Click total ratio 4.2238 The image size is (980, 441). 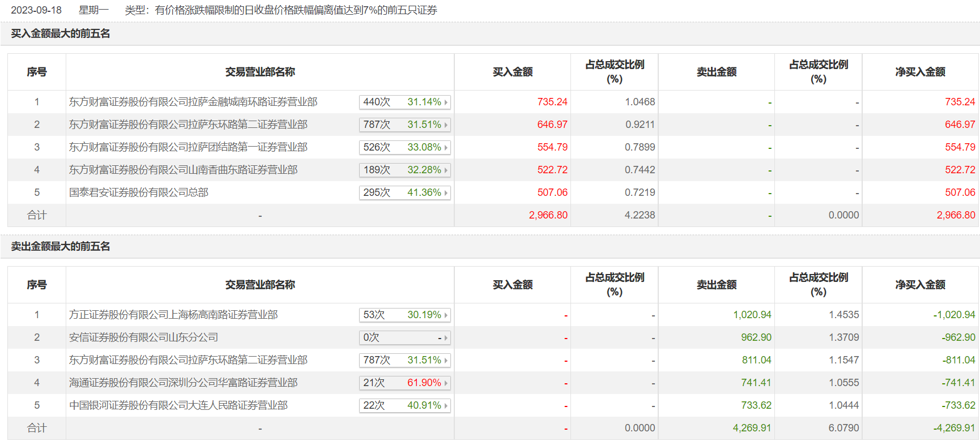640,215
